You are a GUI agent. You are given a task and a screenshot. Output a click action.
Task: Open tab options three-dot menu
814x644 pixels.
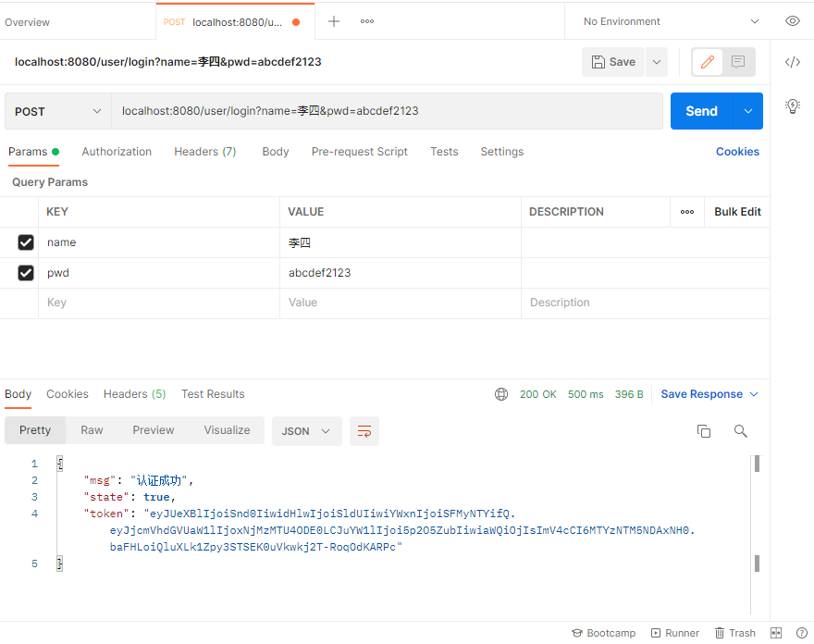[x=367, y=21]
